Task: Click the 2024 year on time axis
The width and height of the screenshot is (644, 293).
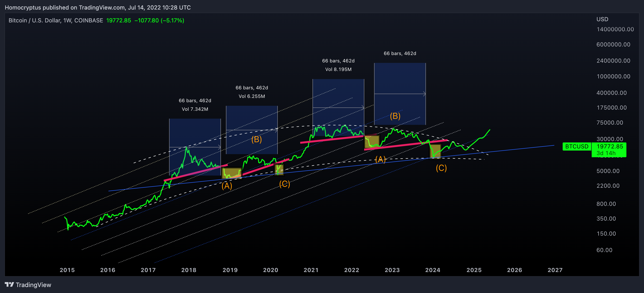Action: click(433, 270)
